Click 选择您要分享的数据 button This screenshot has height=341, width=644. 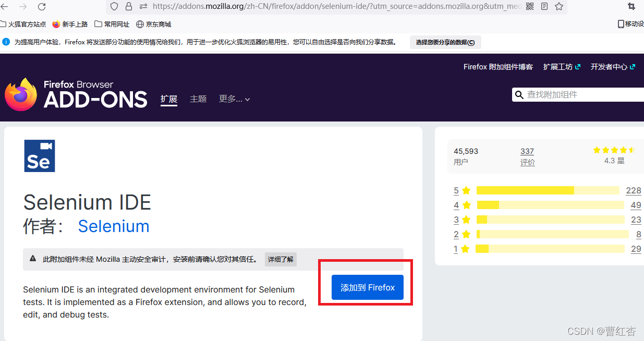(x=445, y=42)
